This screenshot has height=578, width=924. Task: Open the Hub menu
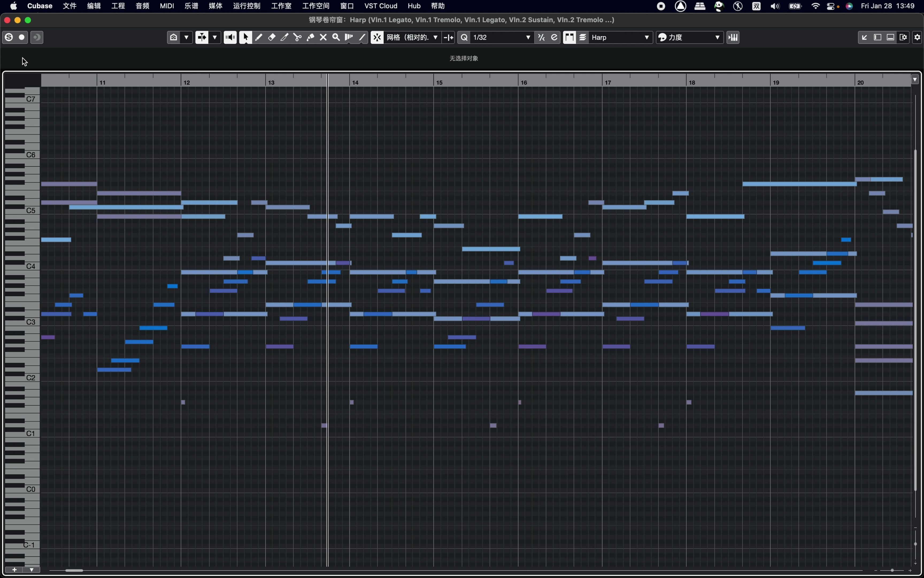tap(414, 6)
